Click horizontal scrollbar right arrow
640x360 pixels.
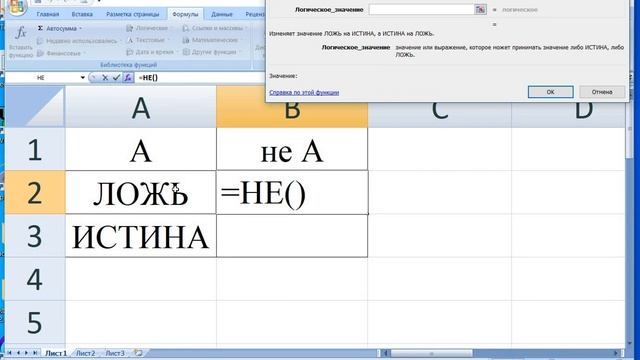coord(616,353)
